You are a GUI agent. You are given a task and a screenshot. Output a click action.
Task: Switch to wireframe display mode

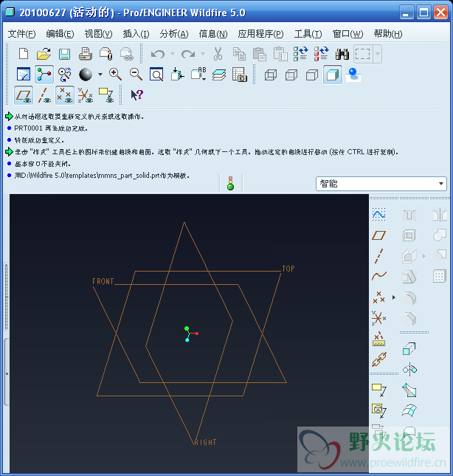pyautogui.click(x=271, y=75)
